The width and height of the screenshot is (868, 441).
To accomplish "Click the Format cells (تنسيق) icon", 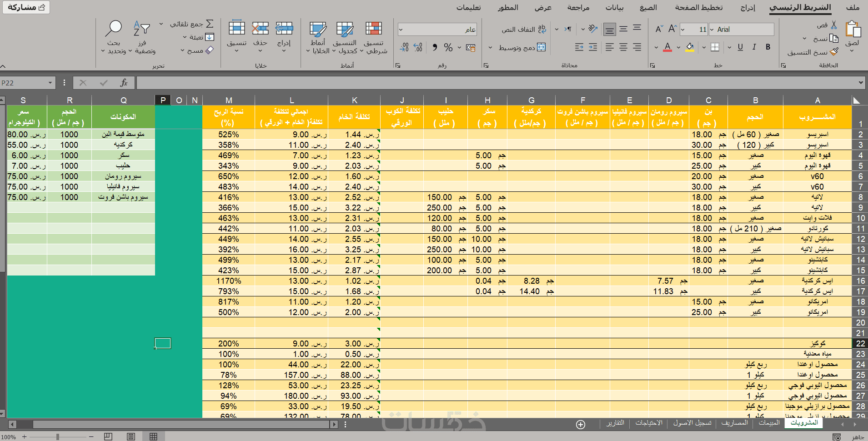I will pyautogui.click(x=237, y=28).
